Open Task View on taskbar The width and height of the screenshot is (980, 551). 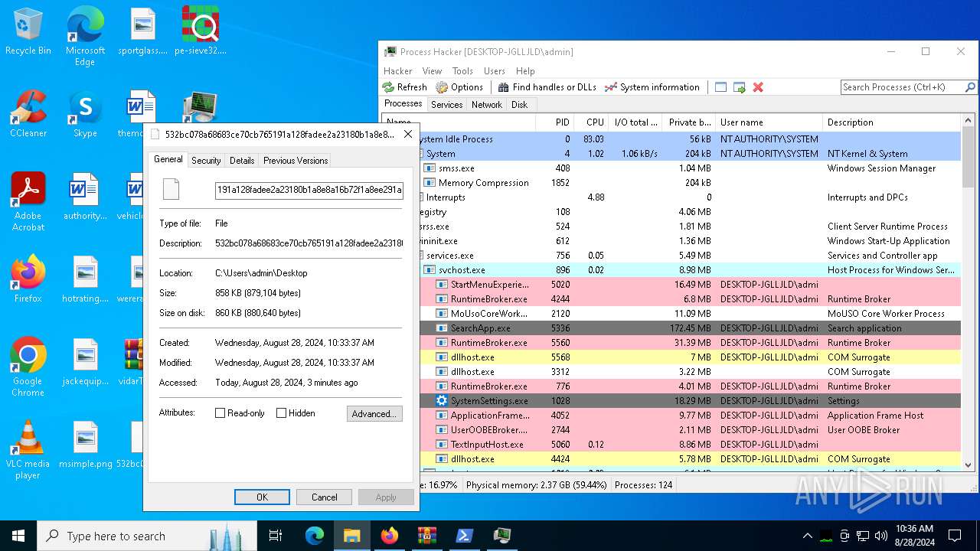276,536
